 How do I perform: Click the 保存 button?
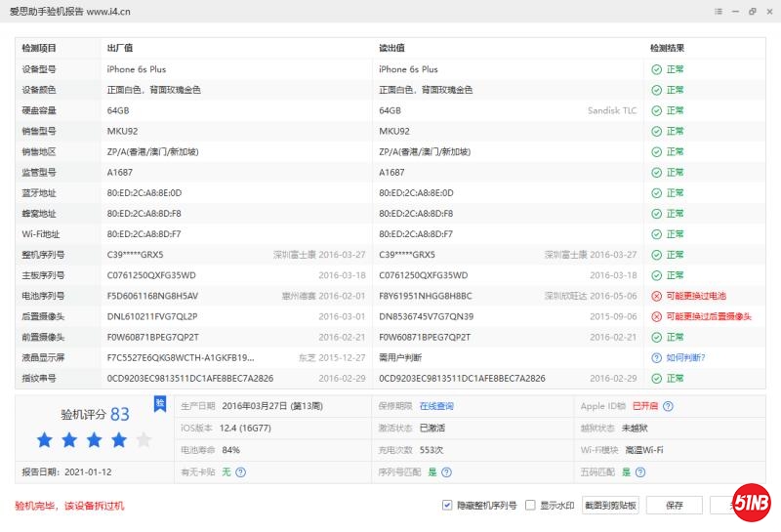(x=674, y=506)
